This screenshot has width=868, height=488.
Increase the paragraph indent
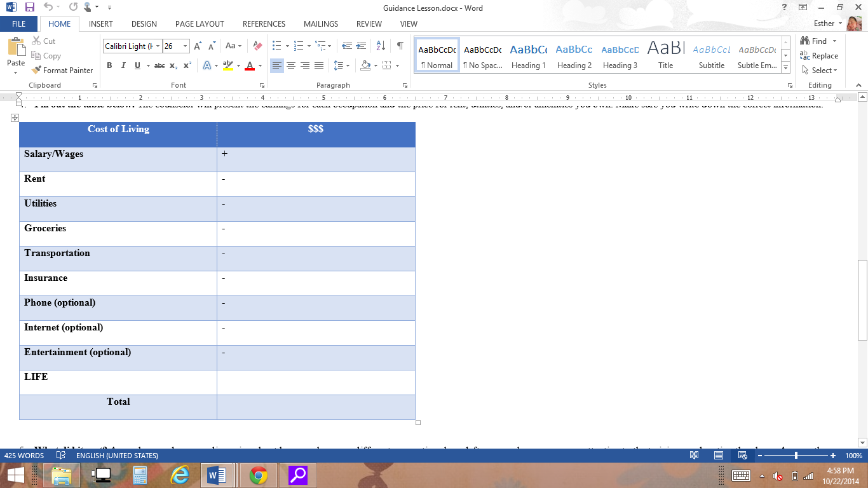point(362,46)
